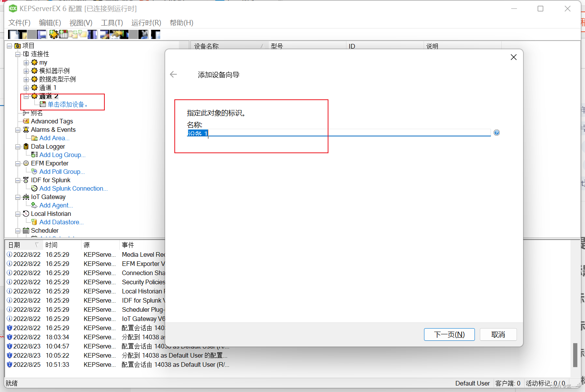Click the Alarms & Events bell icon

[26, 130]
